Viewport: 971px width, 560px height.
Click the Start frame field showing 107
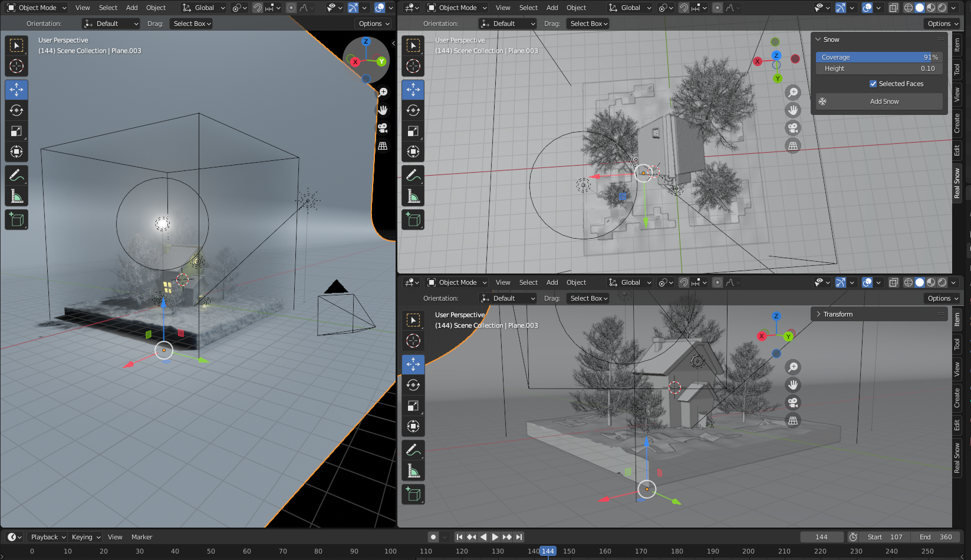coord(884,537)
